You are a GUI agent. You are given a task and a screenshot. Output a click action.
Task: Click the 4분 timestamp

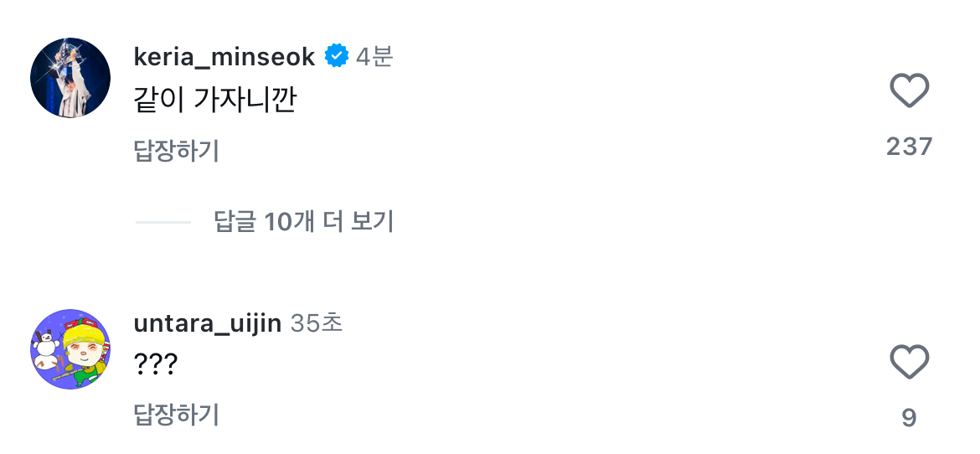(x=374, y=56)
